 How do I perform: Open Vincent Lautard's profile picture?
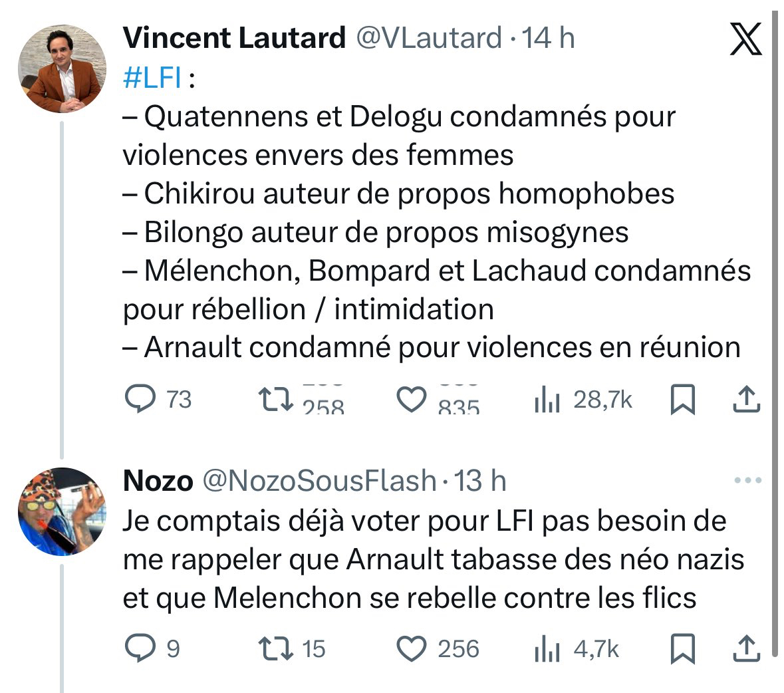[61, 69]
